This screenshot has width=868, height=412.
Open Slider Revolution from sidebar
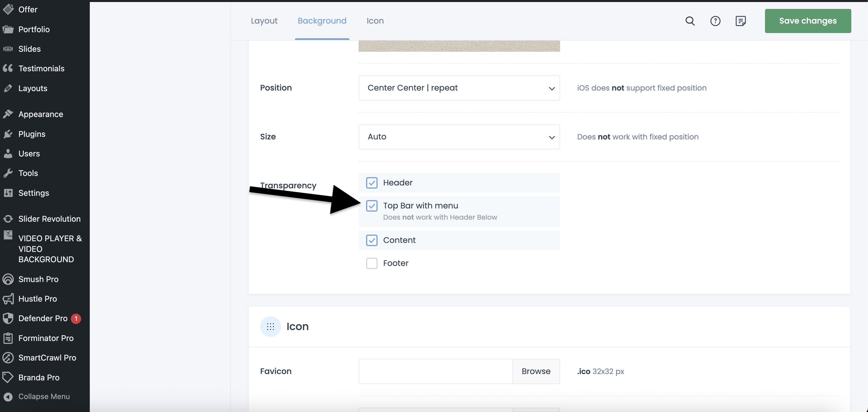pos(49,219)
